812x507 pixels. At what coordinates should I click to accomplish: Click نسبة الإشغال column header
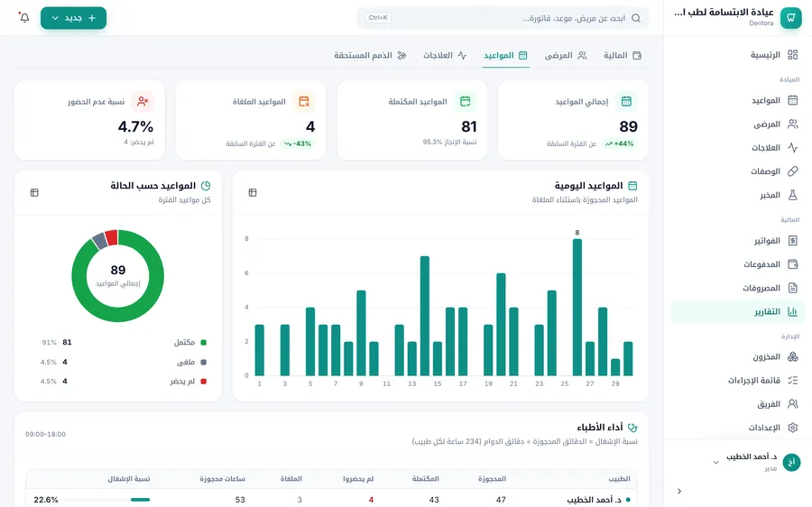coord(129,478)
